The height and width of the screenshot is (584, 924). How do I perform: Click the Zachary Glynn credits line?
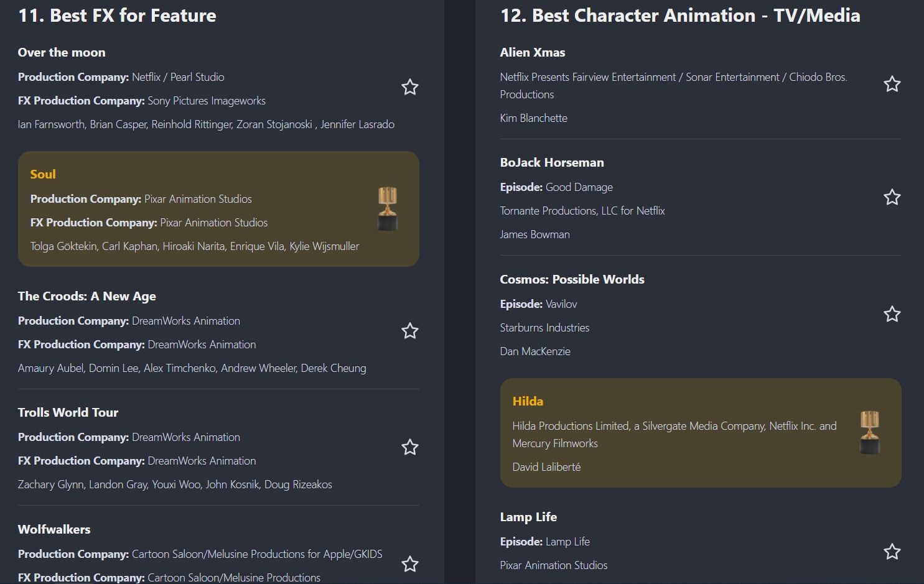coord(175,484)
